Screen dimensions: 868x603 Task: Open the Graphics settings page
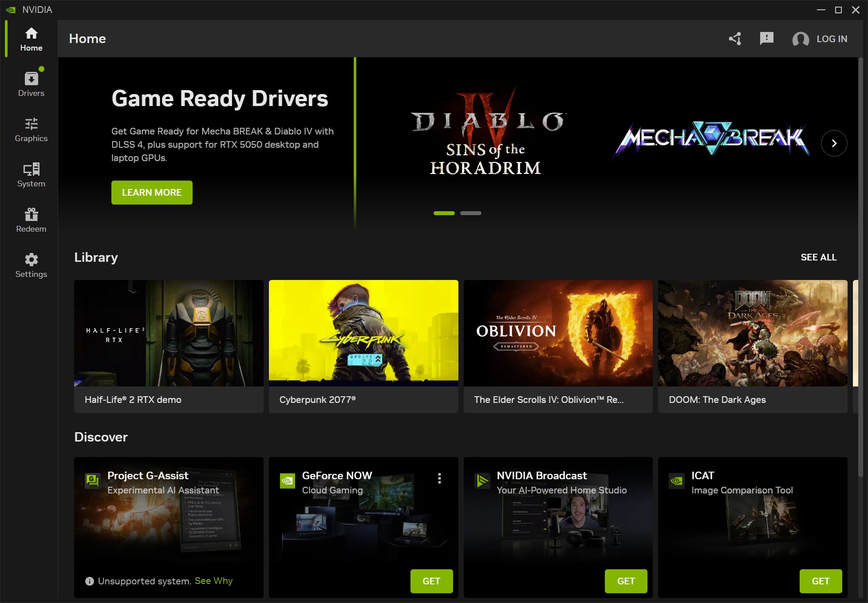(31, 129)
